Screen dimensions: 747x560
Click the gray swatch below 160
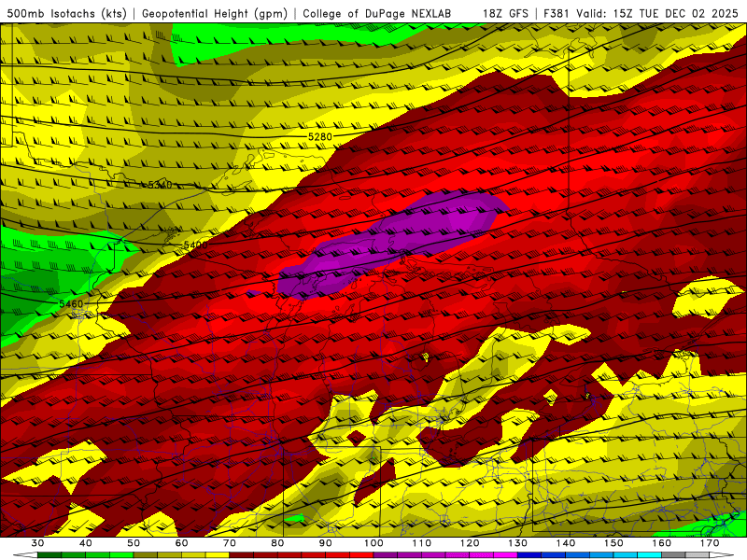pyautogui.click(x=673, y=555)
